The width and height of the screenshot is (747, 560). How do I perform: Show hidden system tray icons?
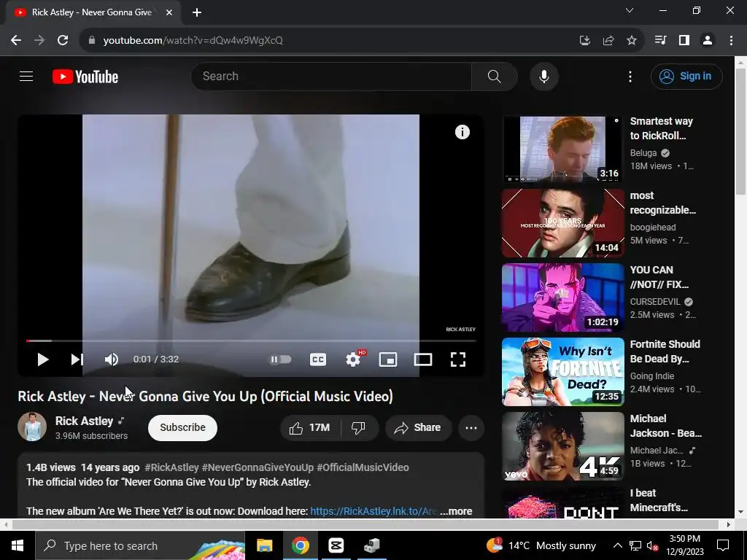(x=617, y=545)
